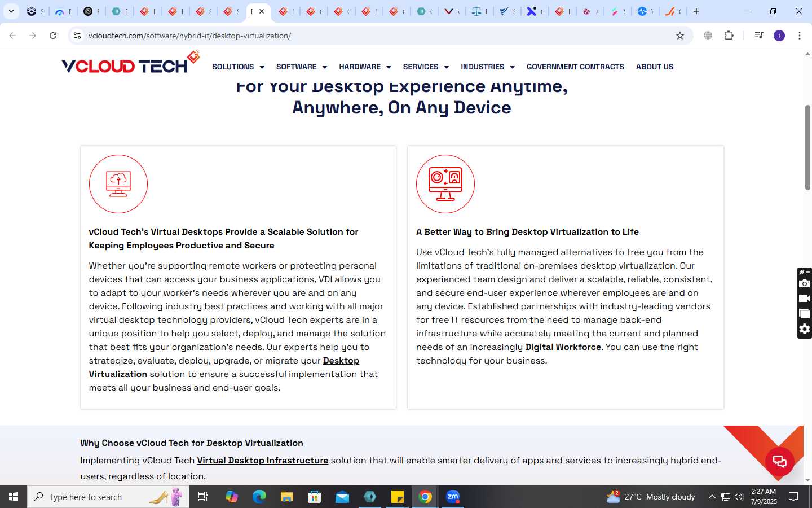Open the media controls icon in toolbar
This screenshot has width=812, height=508.
tap(759, 36)
